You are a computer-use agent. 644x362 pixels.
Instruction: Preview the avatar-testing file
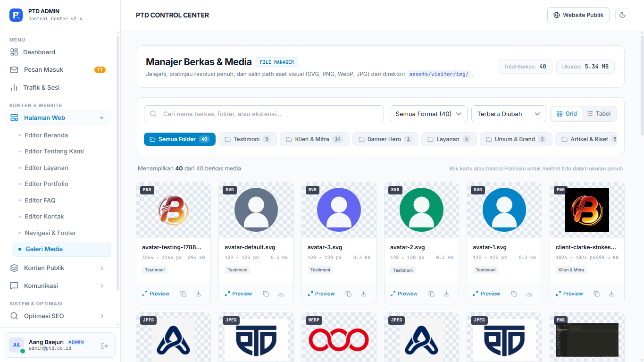pos(156,294)
